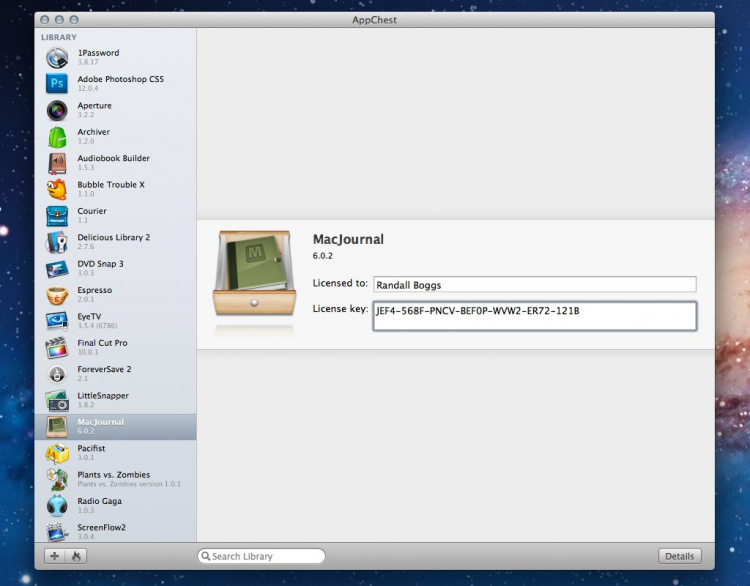Select the ForeverSave 2 entry name

coord(104,369)
